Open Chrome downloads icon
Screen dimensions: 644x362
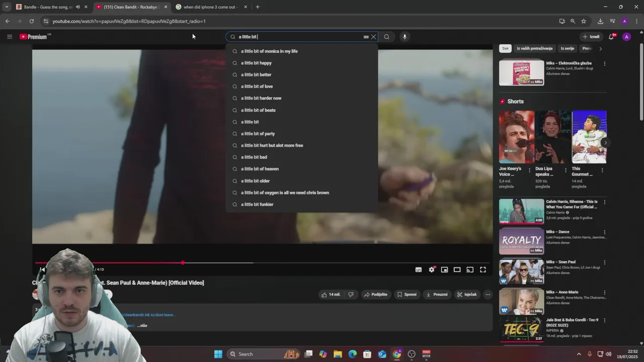point(600,21)
